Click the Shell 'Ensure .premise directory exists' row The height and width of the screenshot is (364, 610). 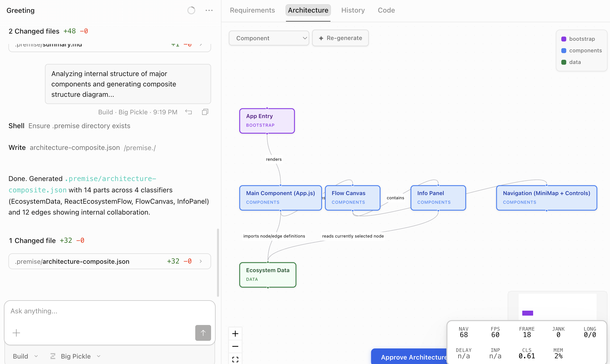tap(69, 126)
